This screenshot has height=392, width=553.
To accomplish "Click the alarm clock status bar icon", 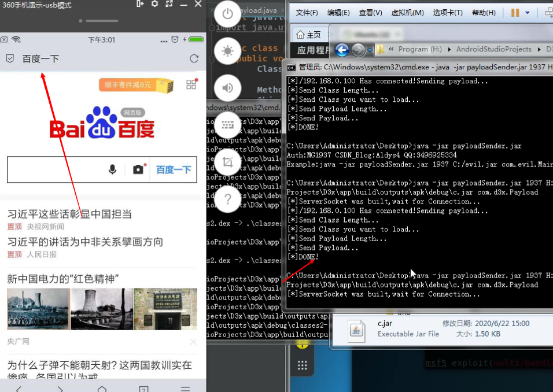I will pos(175,39).
